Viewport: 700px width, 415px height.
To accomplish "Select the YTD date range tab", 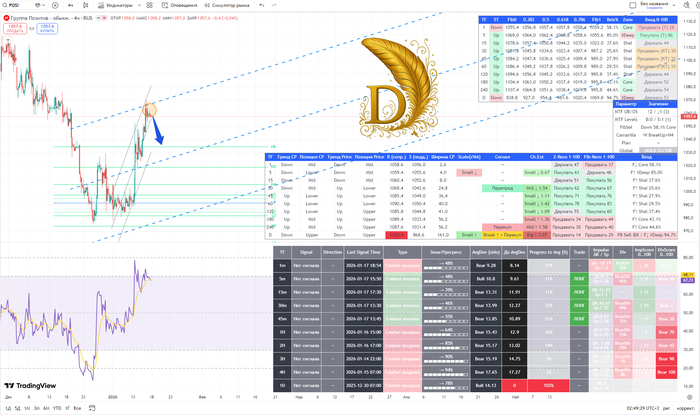I will (57, 409).
